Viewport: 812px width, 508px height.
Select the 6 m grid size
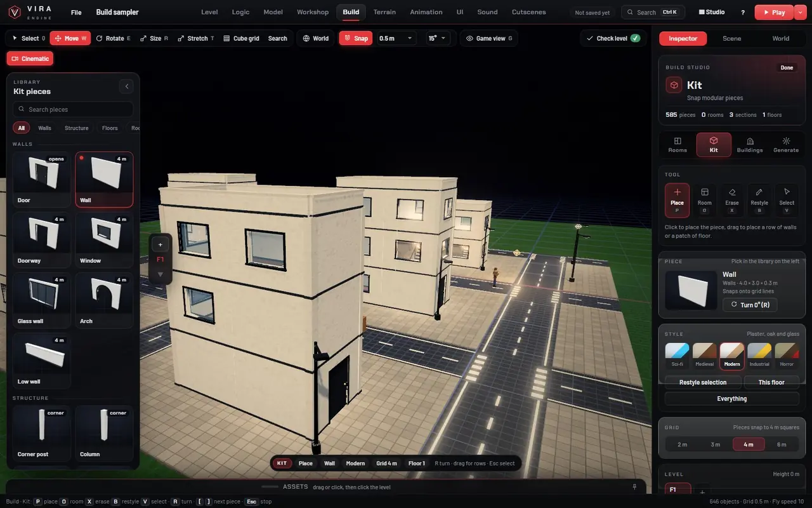781,444
